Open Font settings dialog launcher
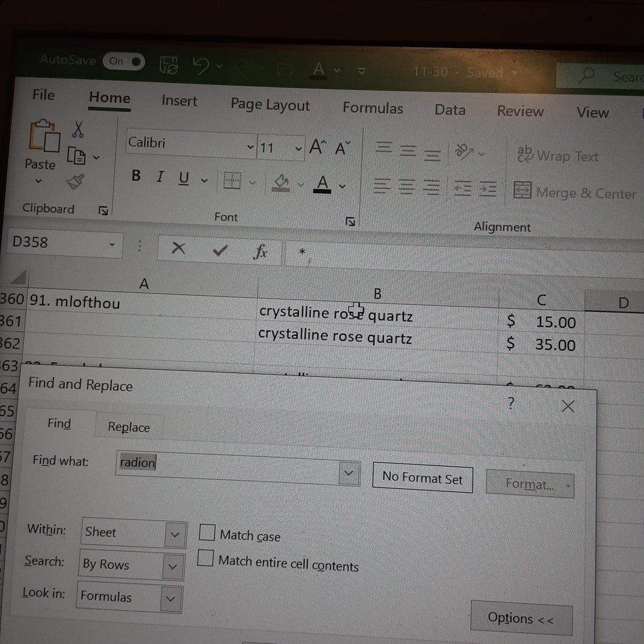This screenshot has height=644, width=644. tap(351, 222)
